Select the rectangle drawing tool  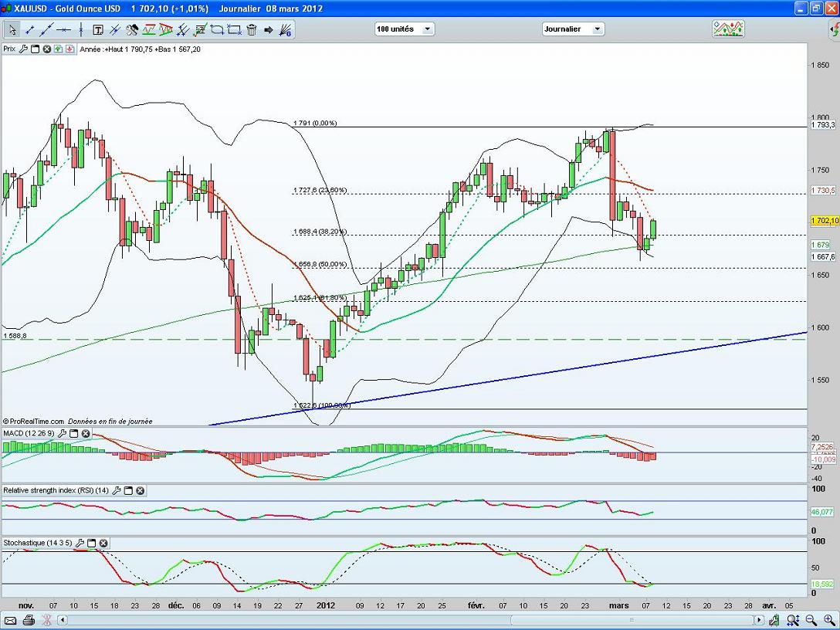tap(234, 30)
